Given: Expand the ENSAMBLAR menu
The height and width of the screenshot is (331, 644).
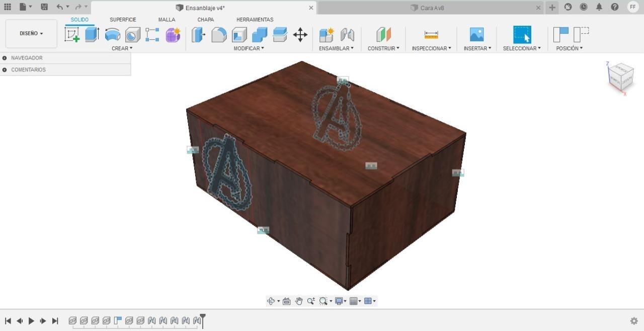Looking at the screenshot, I should point(336,48).
